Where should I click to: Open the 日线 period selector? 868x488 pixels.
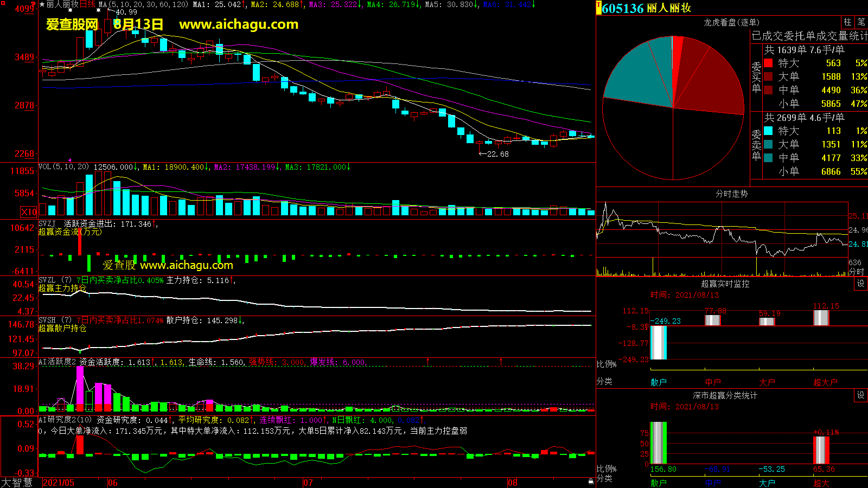87,4
